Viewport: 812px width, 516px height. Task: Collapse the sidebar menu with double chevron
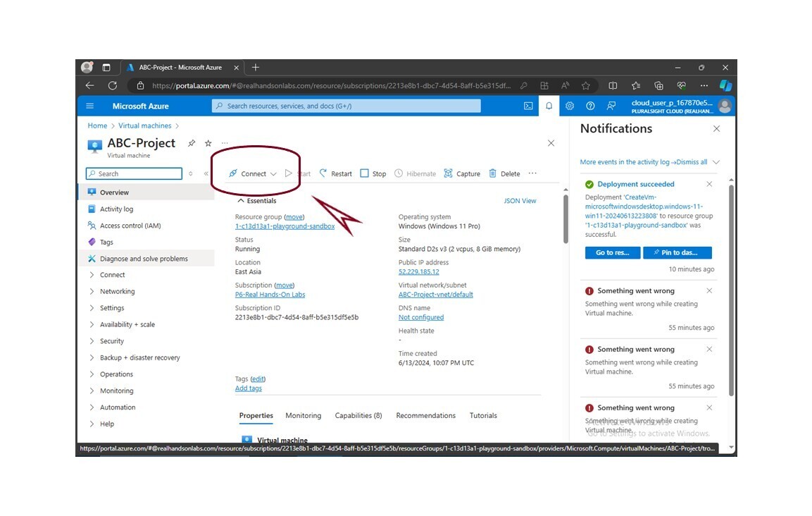coord(206,173)
